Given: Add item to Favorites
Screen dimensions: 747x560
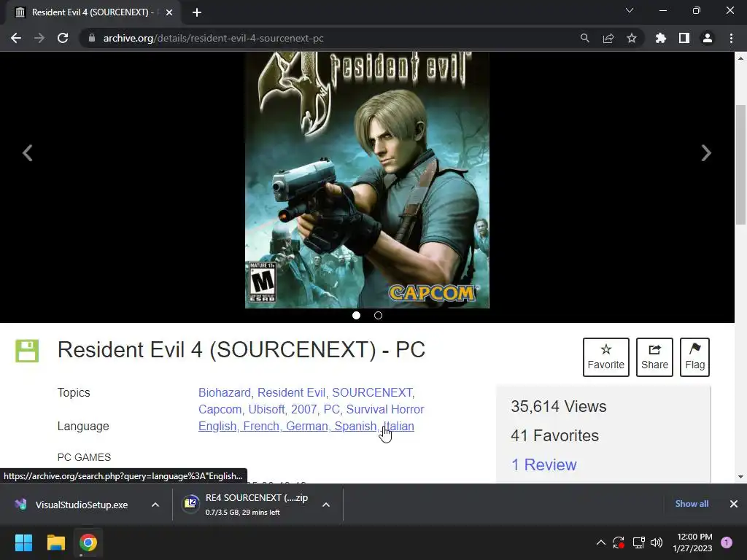Looking at the screenshot, I should point(606,357).
